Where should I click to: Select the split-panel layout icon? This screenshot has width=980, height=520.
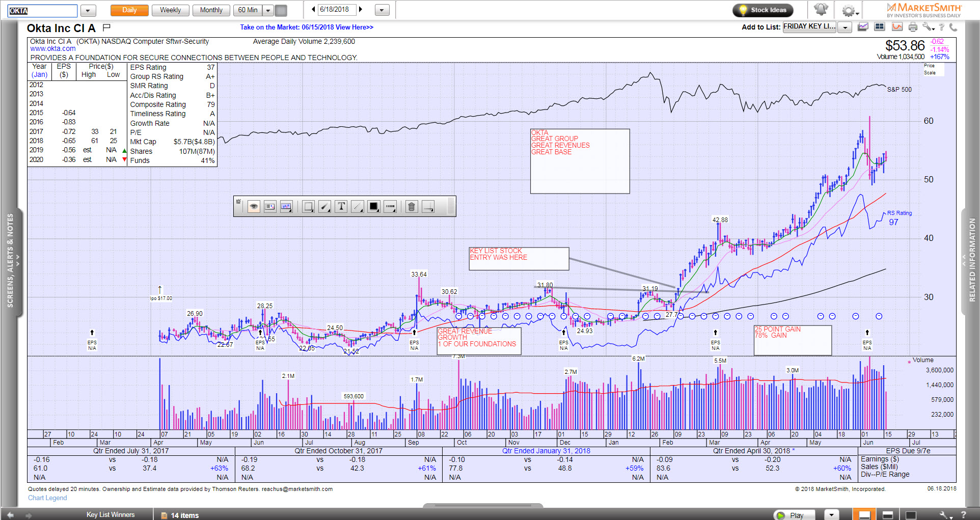click(887, 515)
